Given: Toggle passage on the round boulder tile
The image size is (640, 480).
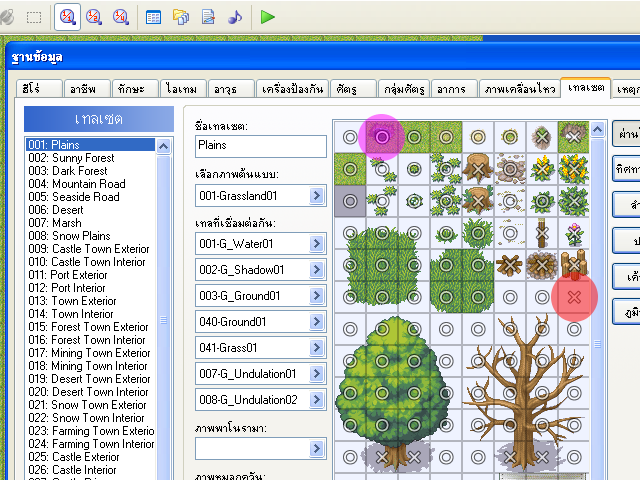Looking at the screenshot, I should tap(542, 137).
